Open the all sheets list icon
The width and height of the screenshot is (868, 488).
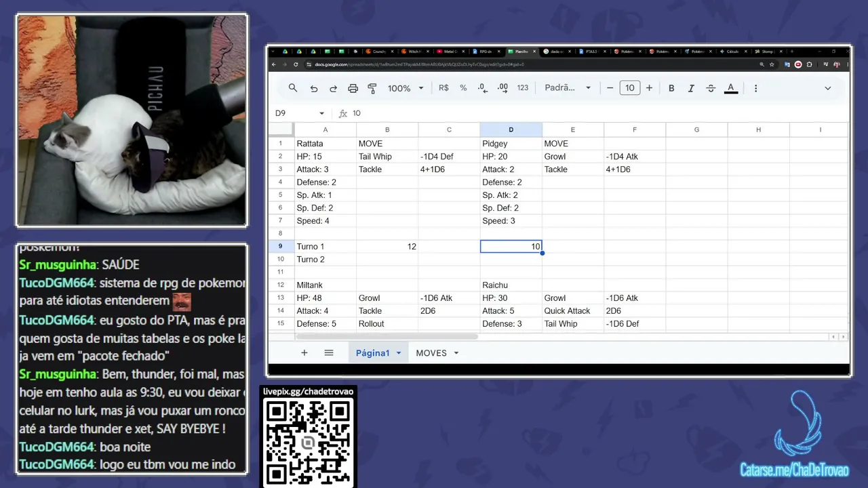[329, 353]
